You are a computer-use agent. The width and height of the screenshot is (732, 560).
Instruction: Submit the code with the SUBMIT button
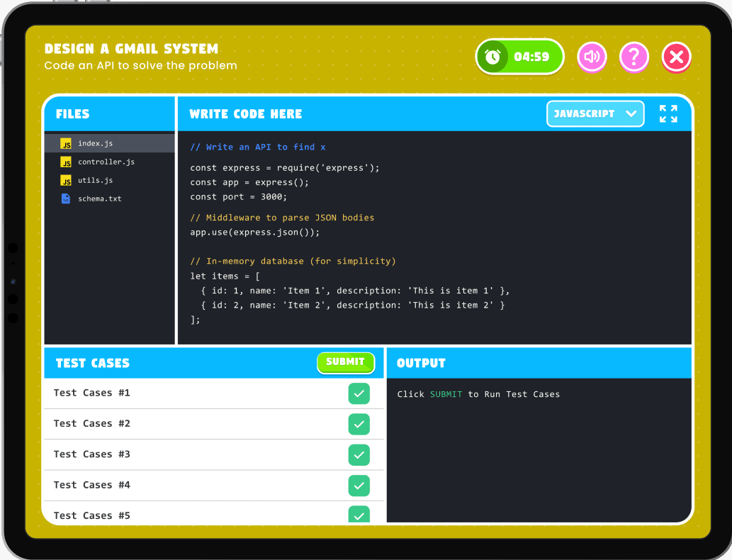click(346, 362)
